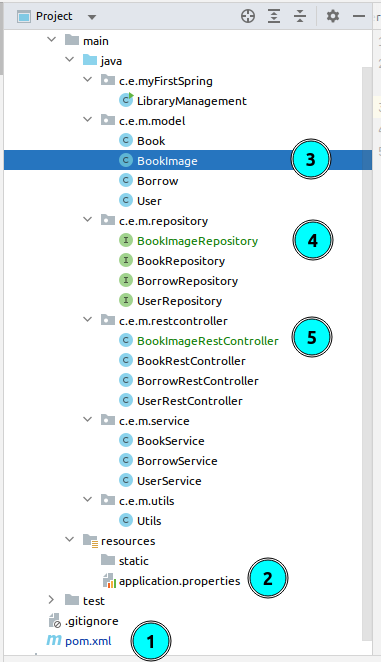Click the Project view label
This screenshot has width=381, height=662.
click(x=54, y=16)
